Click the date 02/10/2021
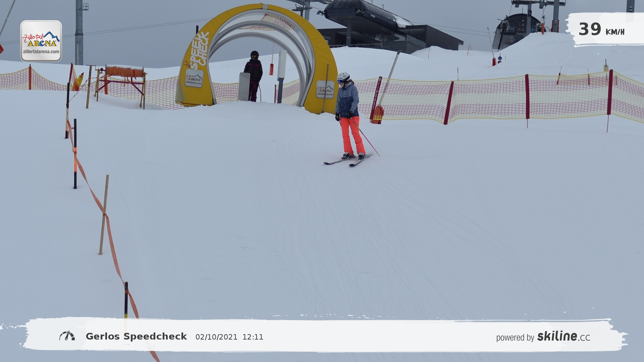 pyautogui.click(x=216, y=337)
